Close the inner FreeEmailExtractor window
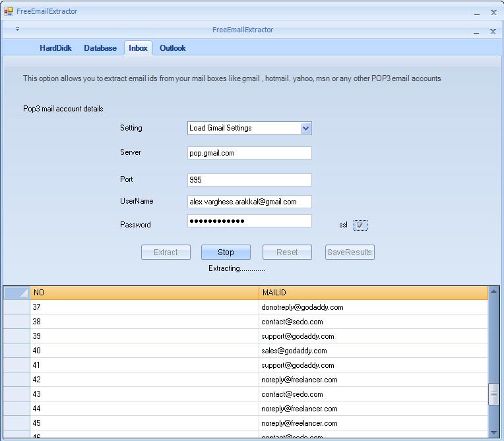 [493, 32]
